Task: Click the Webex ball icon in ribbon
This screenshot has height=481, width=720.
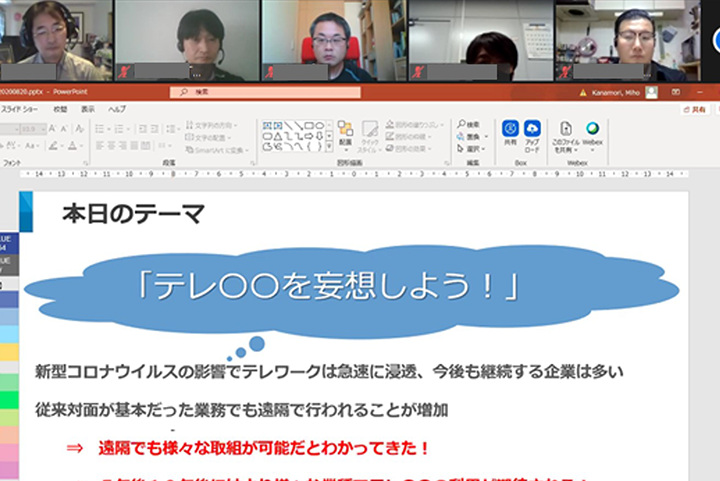Action: point(593,130)
